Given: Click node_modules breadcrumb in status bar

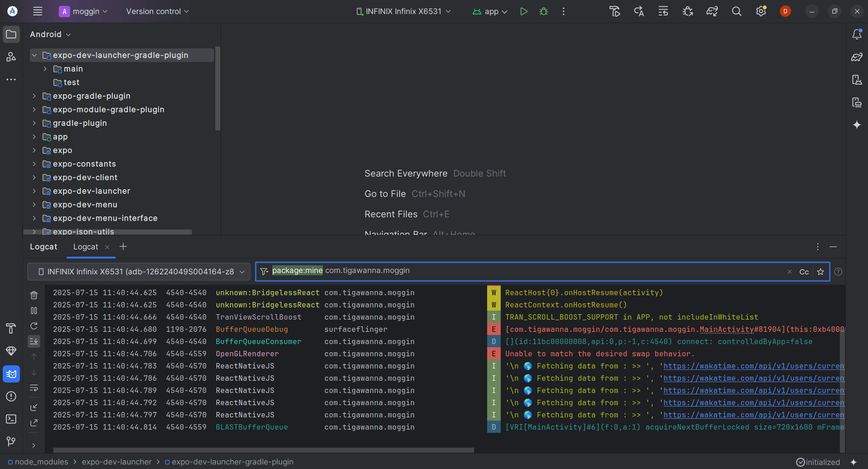Looking at the screenshot, I should (42, 462).
